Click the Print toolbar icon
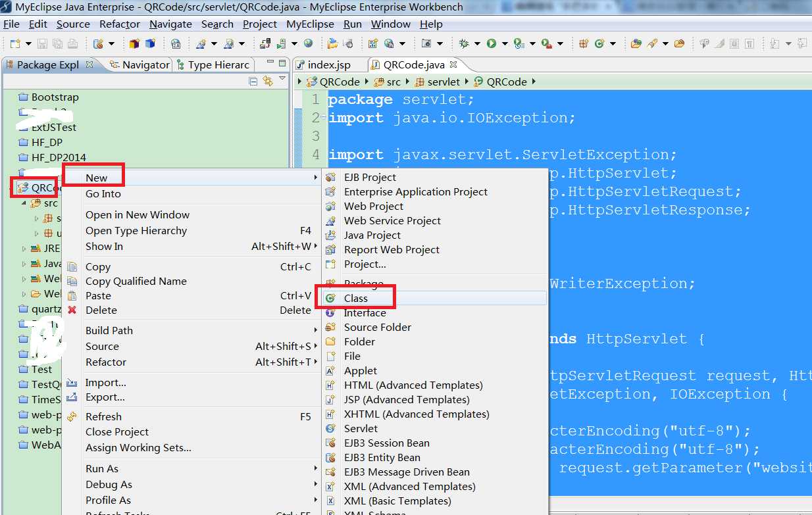Viewport: 812px width, 515px height. [x=72, y=44]
